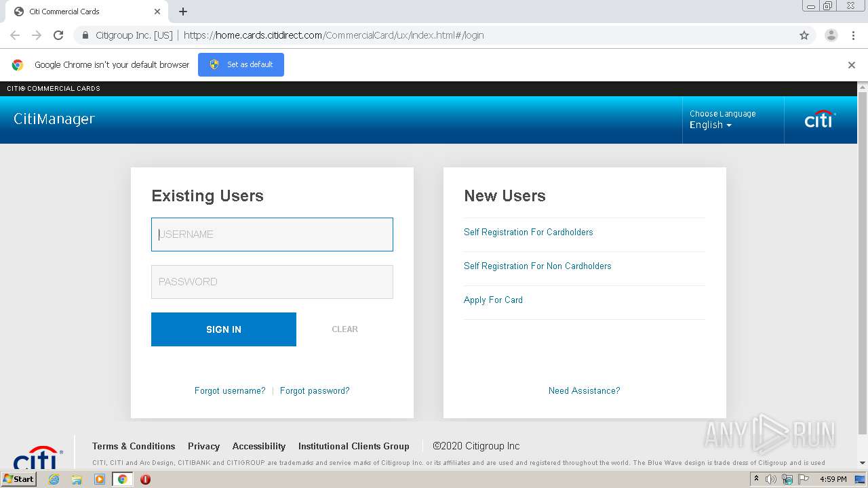The height and width of the screenshot is (488, 868).
Task: Close the Citi Commercial Cards tab
Action: [157, 12]
